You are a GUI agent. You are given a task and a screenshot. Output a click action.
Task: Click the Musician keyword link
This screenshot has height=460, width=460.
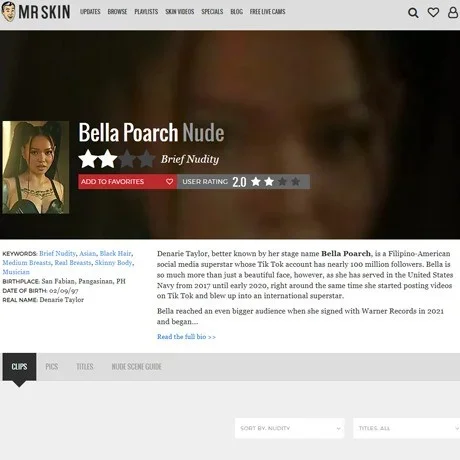click(16, 272)
